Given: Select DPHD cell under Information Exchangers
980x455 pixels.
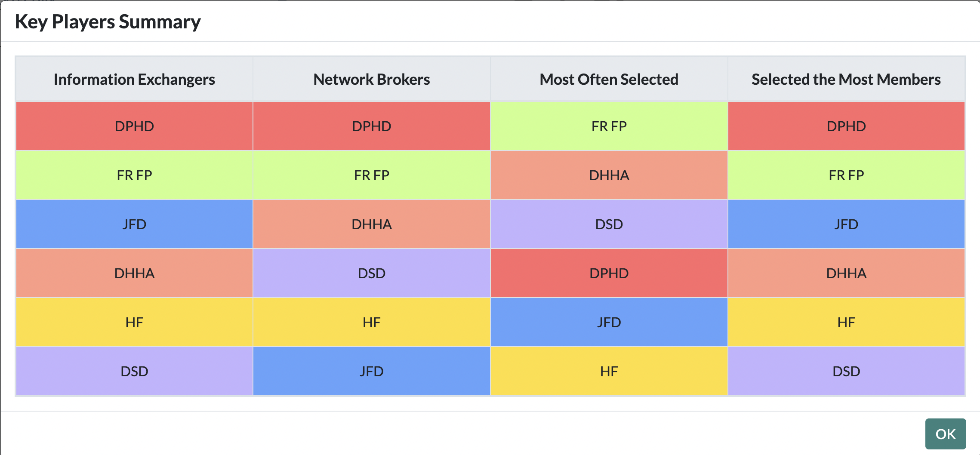Looking at the screenshot, I should (x=134, y=126).
